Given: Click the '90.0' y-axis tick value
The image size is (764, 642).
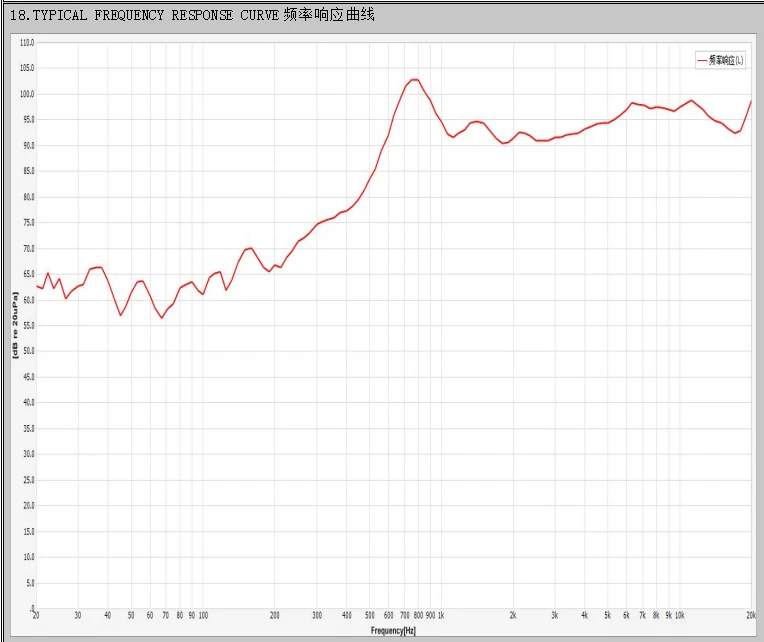Looking at the screenshot, I should click(29, 146).
